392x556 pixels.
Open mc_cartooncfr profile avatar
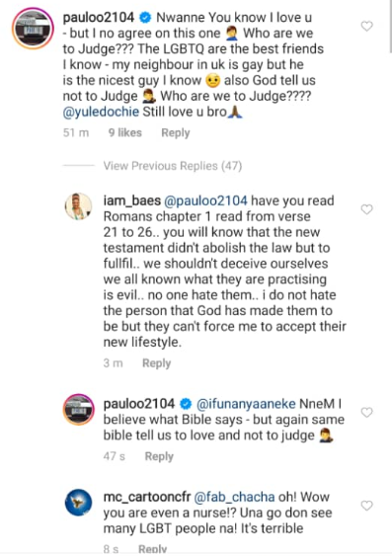tap(78, 503)
